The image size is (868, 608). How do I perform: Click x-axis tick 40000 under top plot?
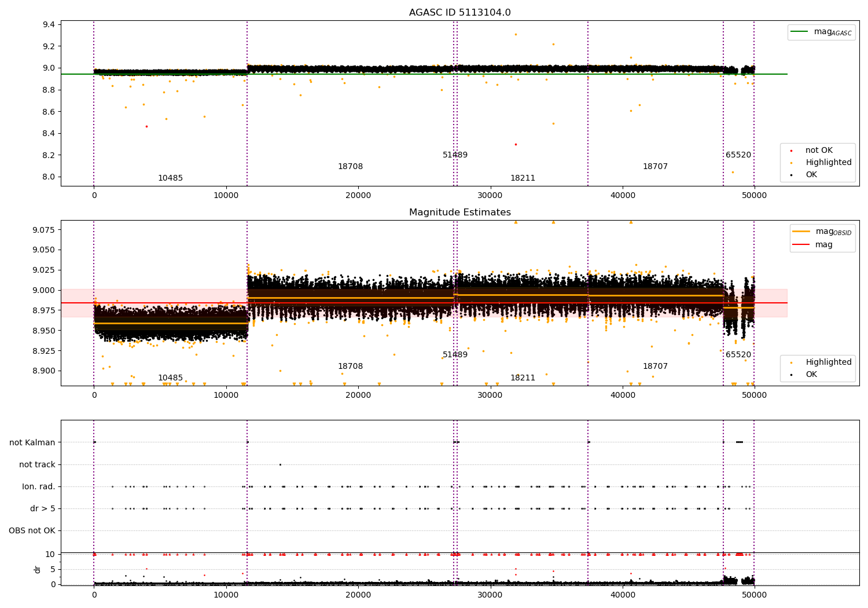point(623,196)
